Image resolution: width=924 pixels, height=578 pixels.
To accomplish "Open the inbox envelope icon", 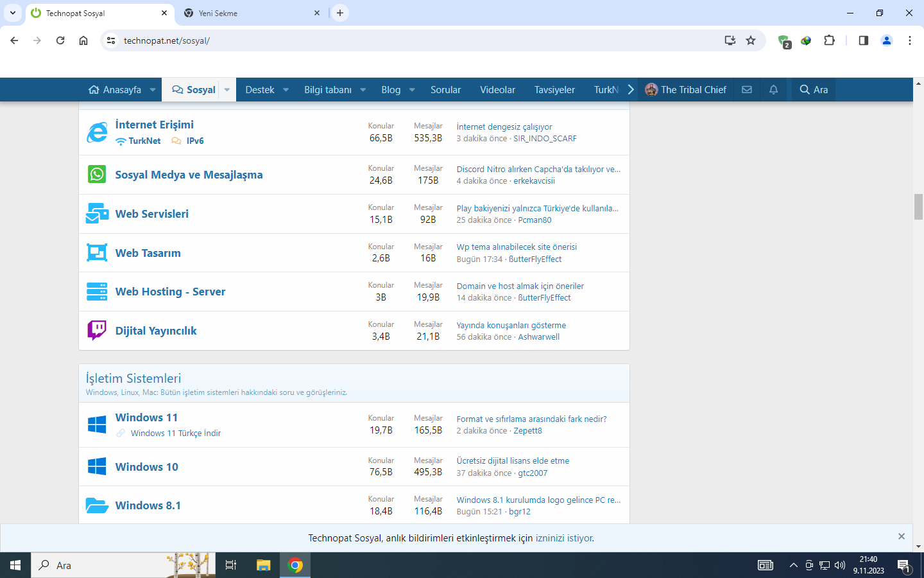I will [x=747, y=90].
